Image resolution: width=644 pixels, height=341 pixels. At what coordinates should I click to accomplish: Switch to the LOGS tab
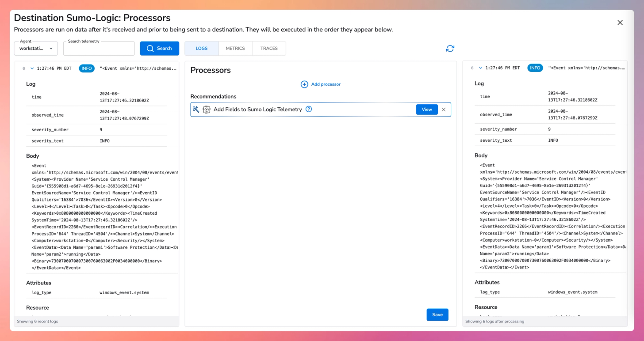click(x=202, y=49)
